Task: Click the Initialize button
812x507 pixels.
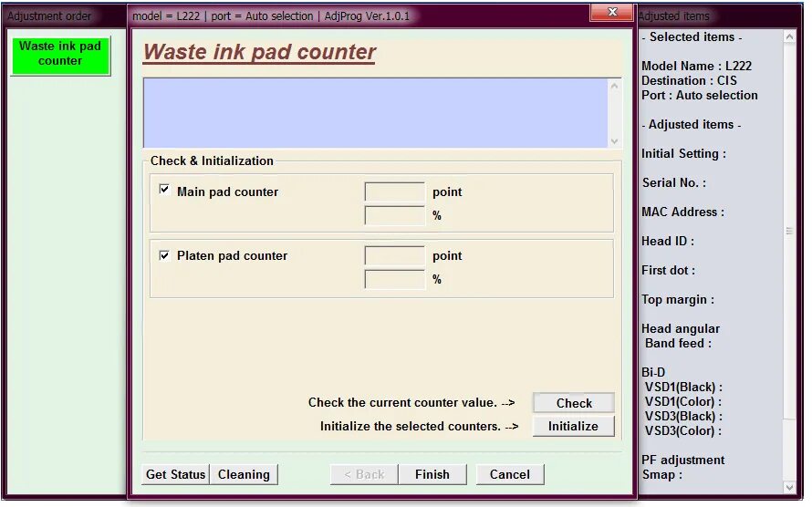Action: pos(573,426)
